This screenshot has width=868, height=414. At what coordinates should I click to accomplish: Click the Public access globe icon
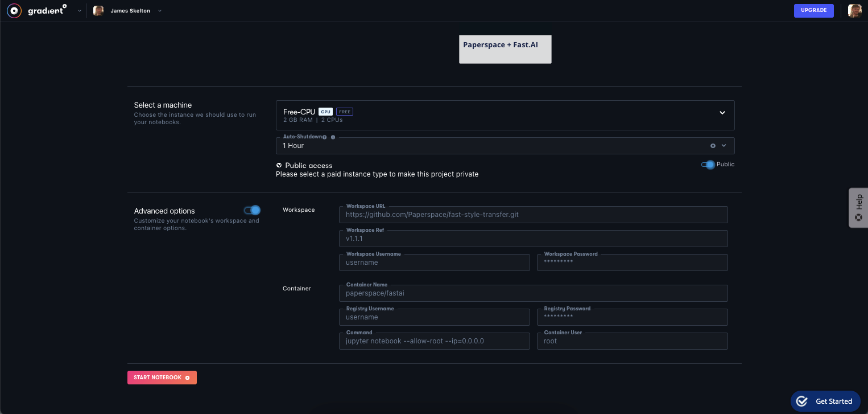point(279,165)
